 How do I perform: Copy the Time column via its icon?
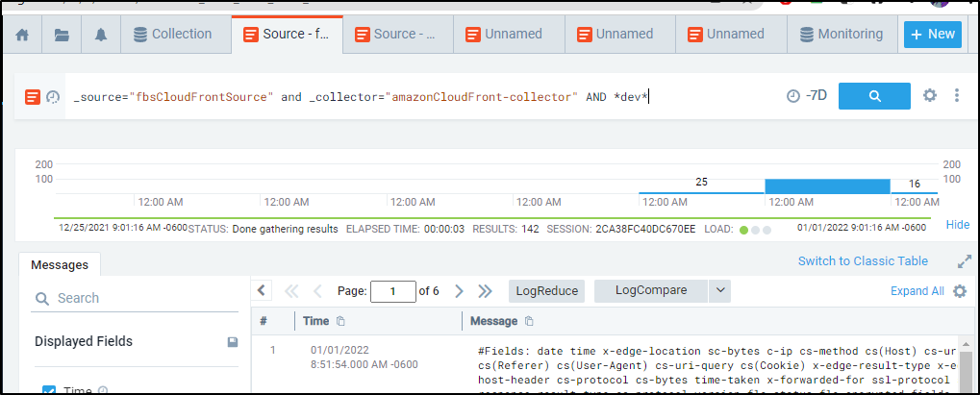(x=340, y=321)
